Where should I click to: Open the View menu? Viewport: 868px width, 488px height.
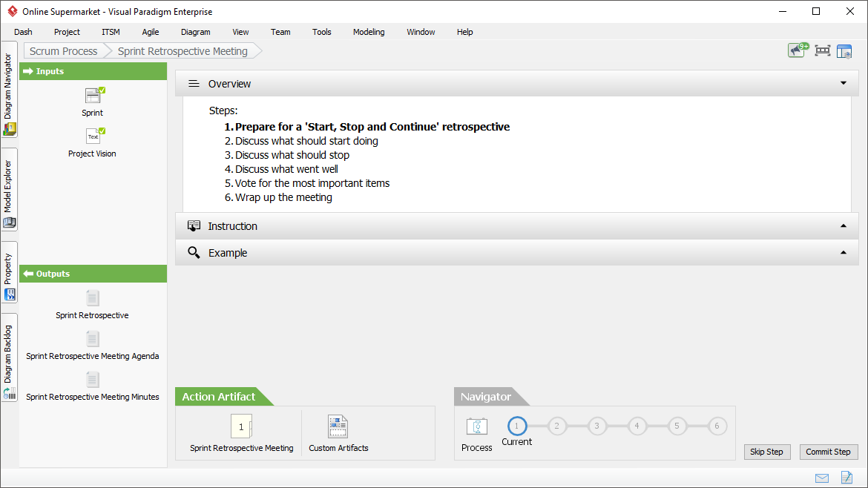click(240, 32)
